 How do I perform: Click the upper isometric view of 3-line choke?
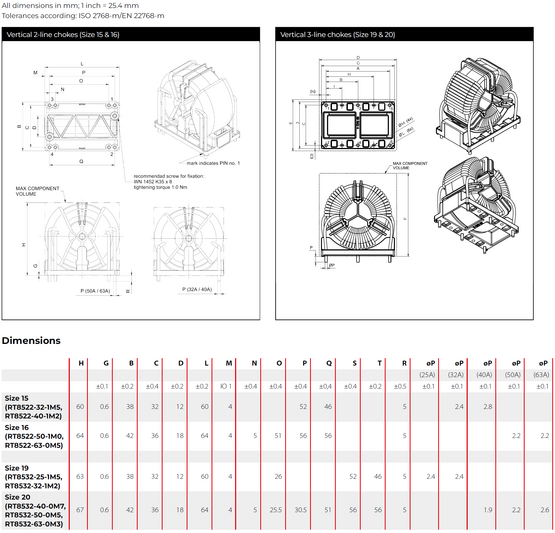coord(479,105)
